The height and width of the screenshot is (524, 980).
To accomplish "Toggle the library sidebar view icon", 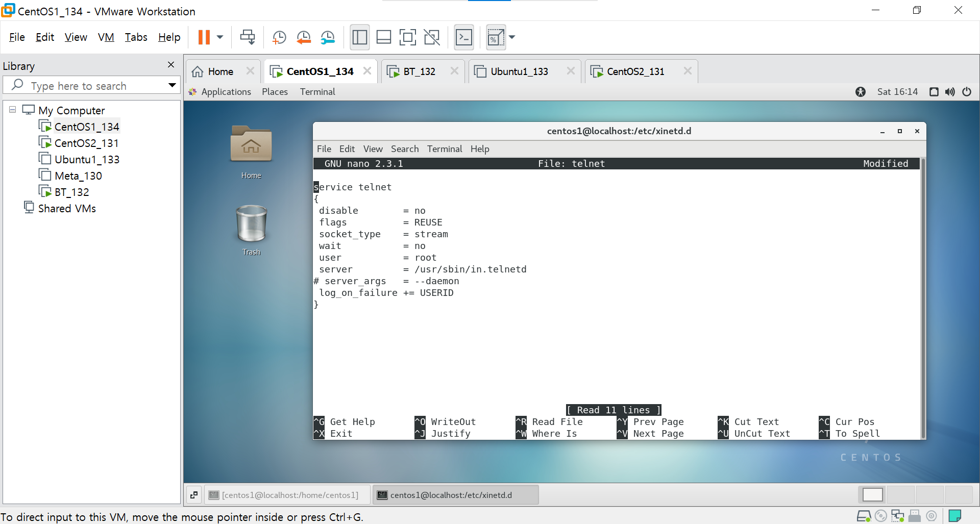I will point(360,37).
